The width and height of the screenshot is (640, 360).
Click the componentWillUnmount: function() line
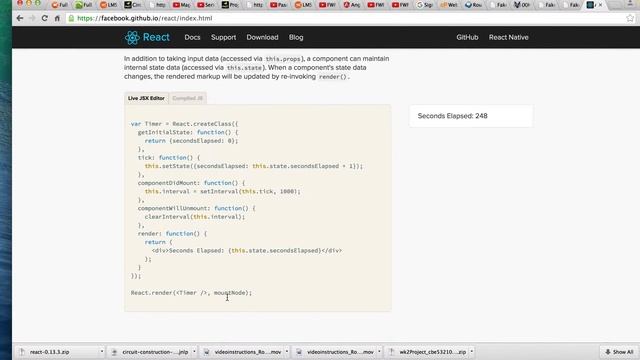196,208
